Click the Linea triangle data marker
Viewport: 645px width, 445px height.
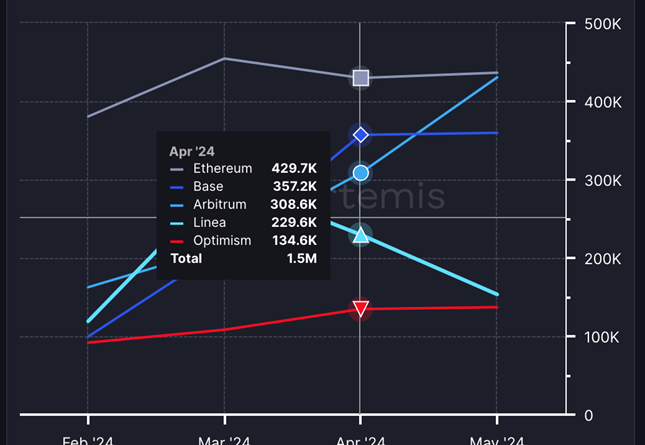pos(361,235)
